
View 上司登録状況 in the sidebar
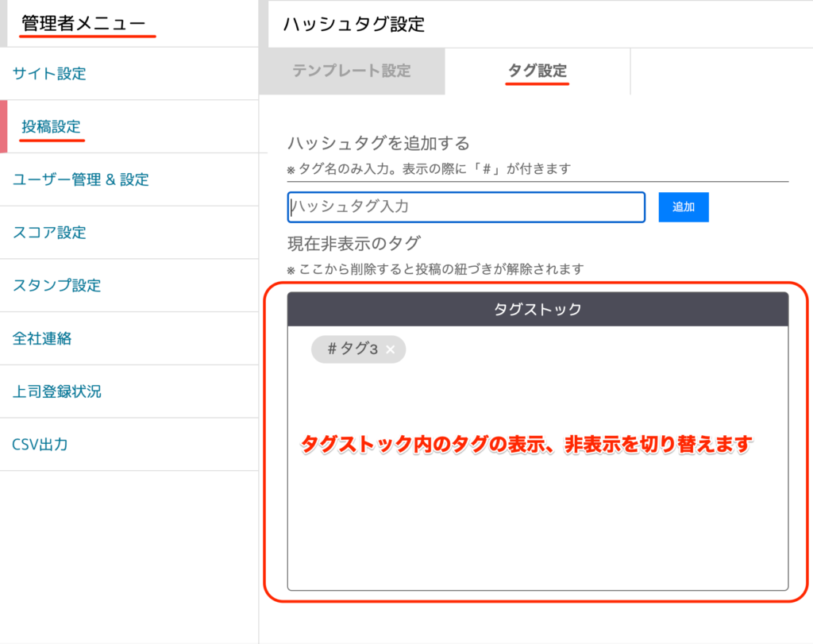56,391
